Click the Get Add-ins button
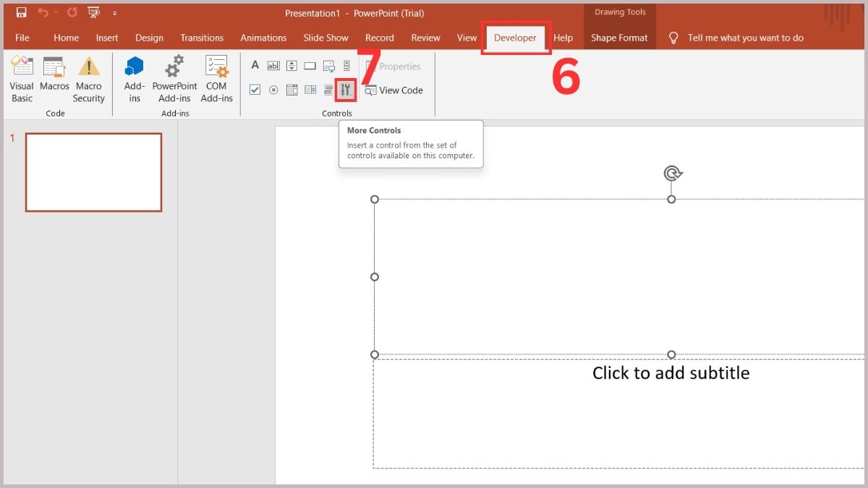 pos(135,80)
